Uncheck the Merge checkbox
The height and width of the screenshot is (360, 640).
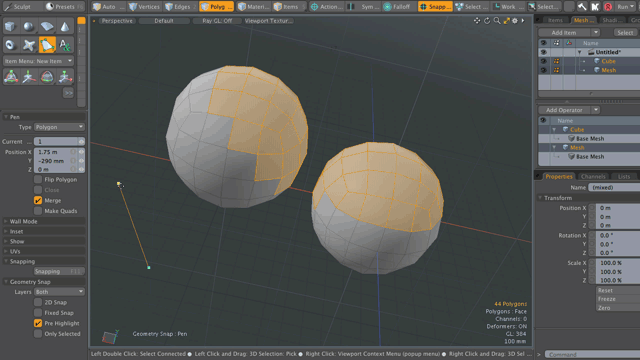38,200
